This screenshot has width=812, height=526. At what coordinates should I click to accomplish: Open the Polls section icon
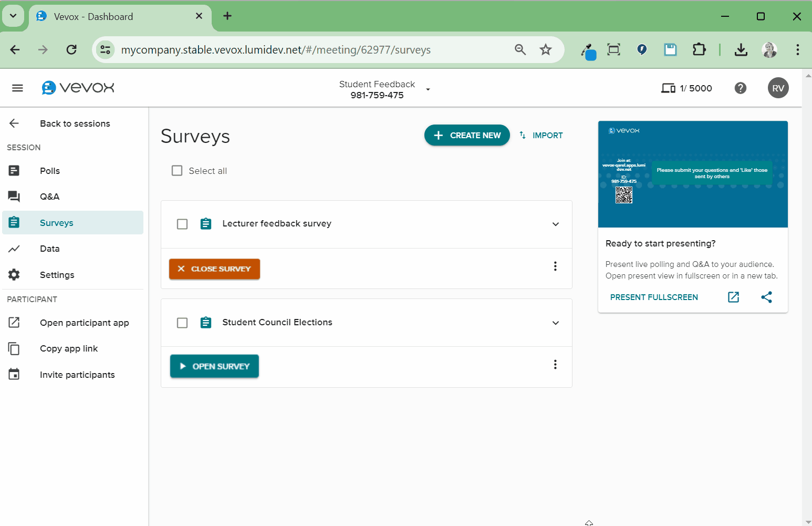tap(14, 171)
